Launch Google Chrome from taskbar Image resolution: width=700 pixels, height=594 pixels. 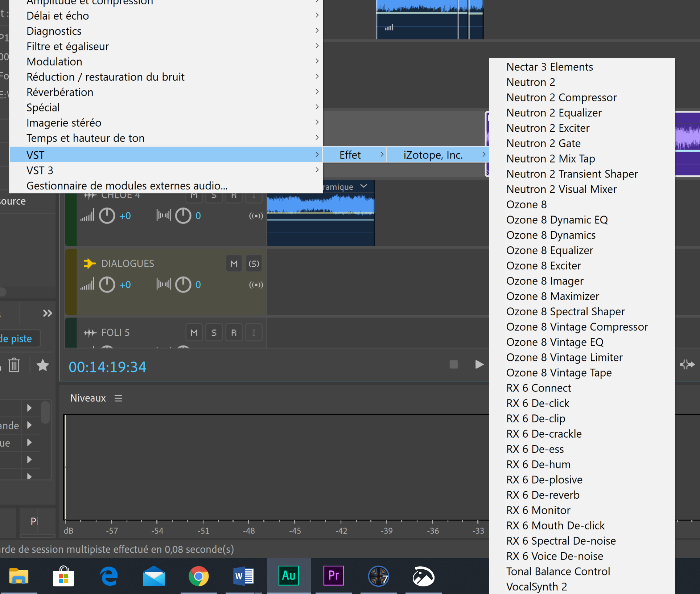pyautogui.click(x=198, y=576)
